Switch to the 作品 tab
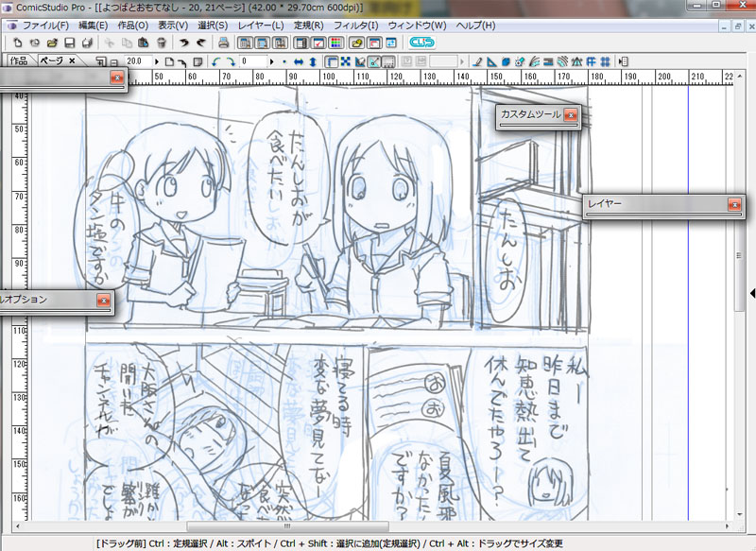This screenshot has width=756, height=551. point(19,60)
